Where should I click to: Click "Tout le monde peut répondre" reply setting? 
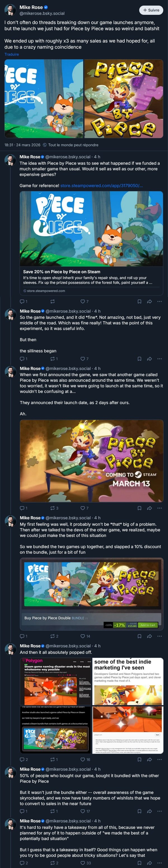71,145
